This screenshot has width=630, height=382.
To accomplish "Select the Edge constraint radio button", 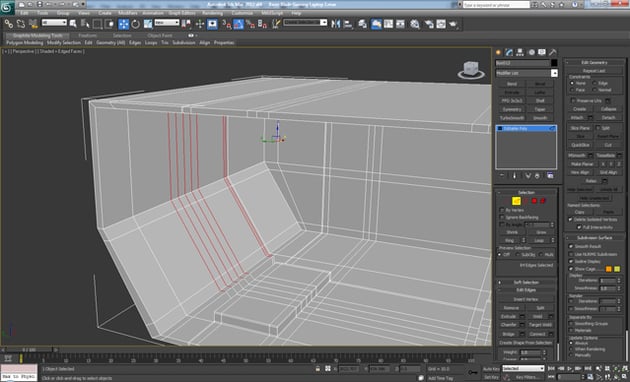I will pos(595,83).
